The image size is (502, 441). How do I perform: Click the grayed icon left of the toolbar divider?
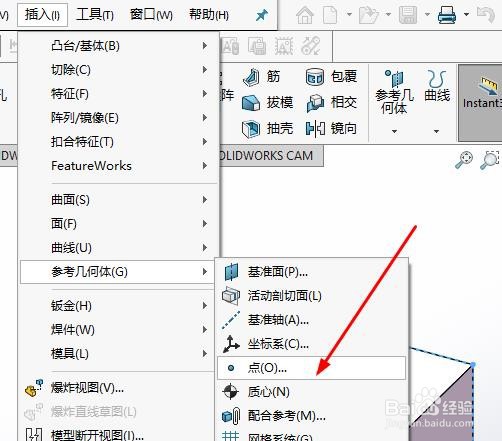311,46
